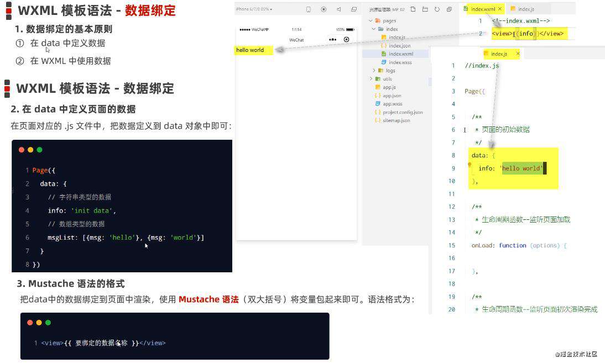Collapse the index folder arrow
This screenshot has width=605, height=364.
tap(373, 29)
